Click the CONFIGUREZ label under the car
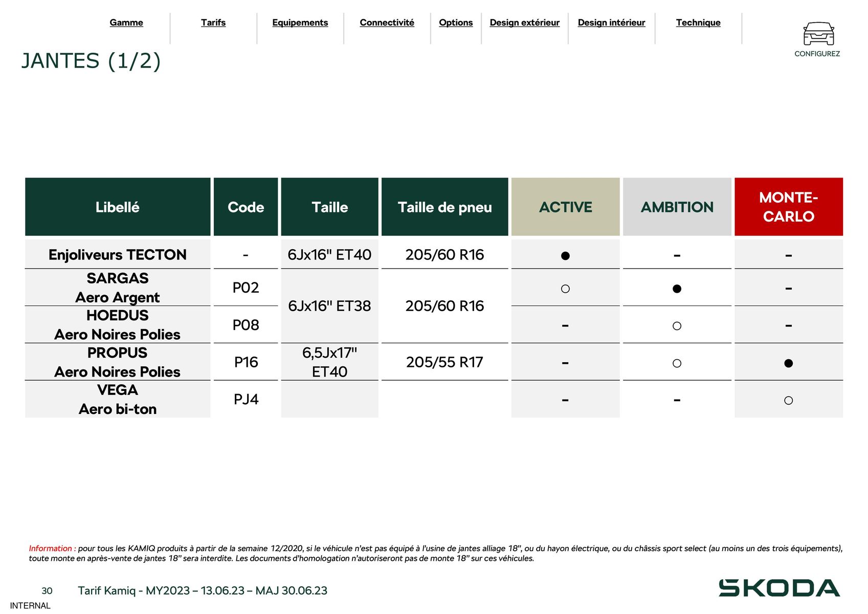868x614 pixels. pos(817,54)
